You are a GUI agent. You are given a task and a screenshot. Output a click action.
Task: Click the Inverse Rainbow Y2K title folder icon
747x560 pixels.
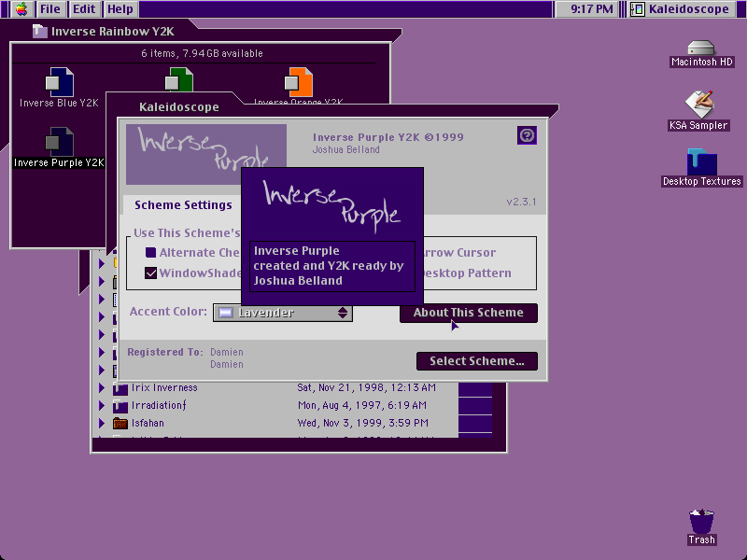click(39, 32)
